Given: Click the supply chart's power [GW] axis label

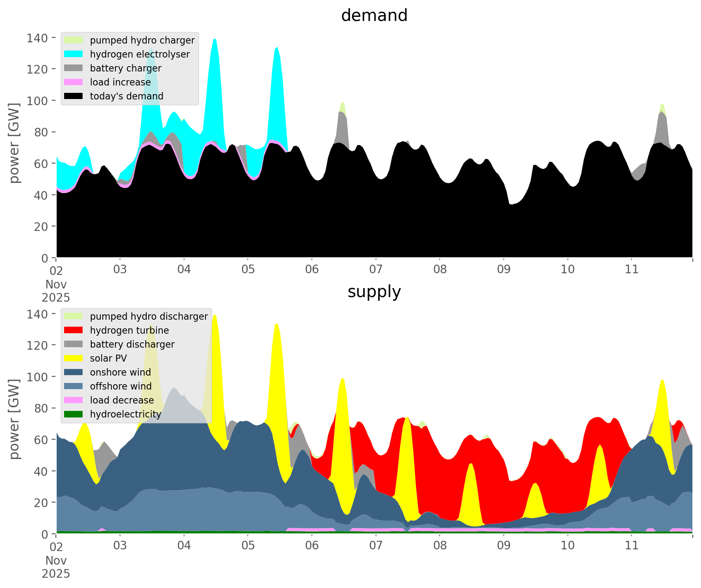Looking at the screenshot, I should coord(14,419).
